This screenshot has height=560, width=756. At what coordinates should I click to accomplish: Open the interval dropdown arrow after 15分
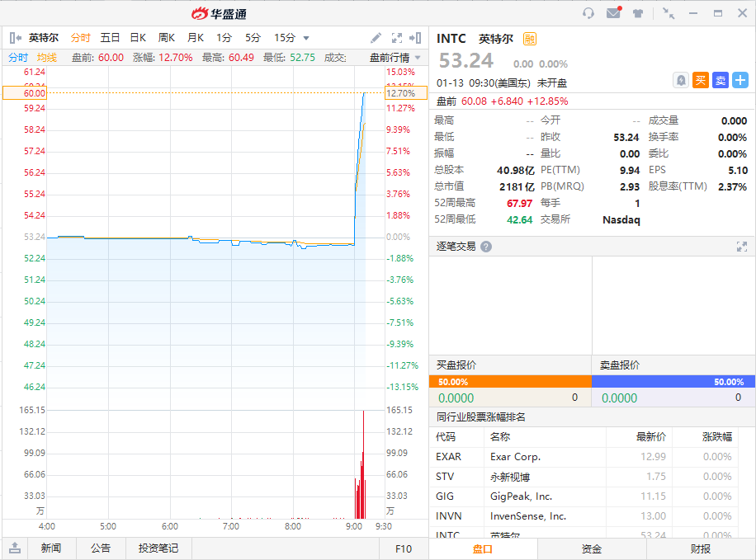(x=306, y=38)
